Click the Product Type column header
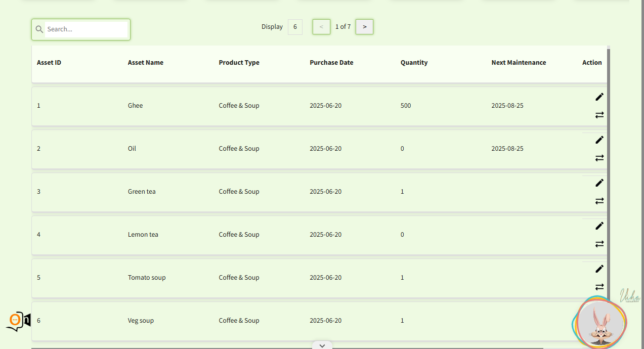Image resolution: width=644 pixels, height=349 pixels. click(x=239, y=63)
